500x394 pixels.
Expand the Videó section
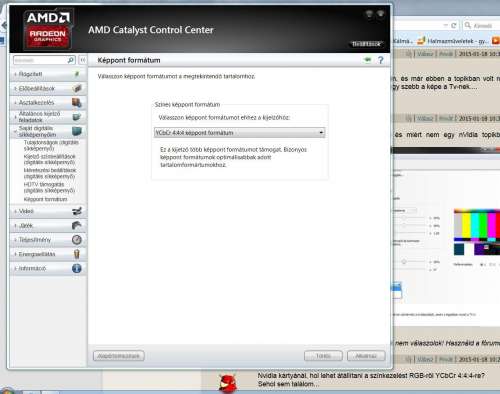[x=48, y=211]
